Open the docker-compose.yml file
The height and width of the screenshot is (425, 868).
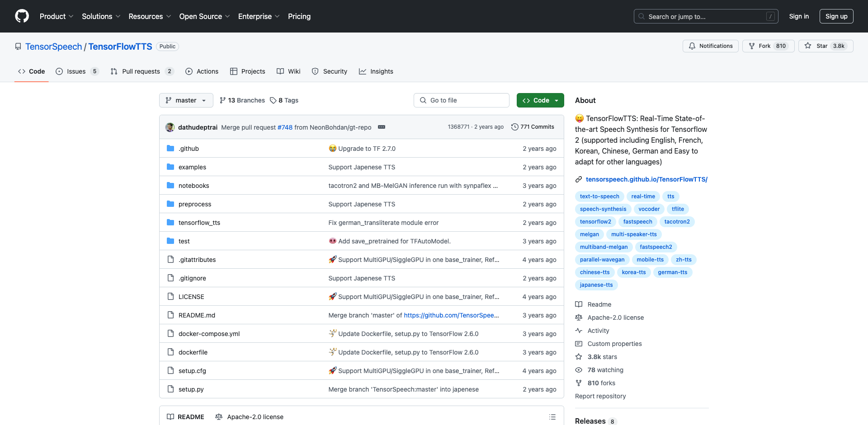209,334
